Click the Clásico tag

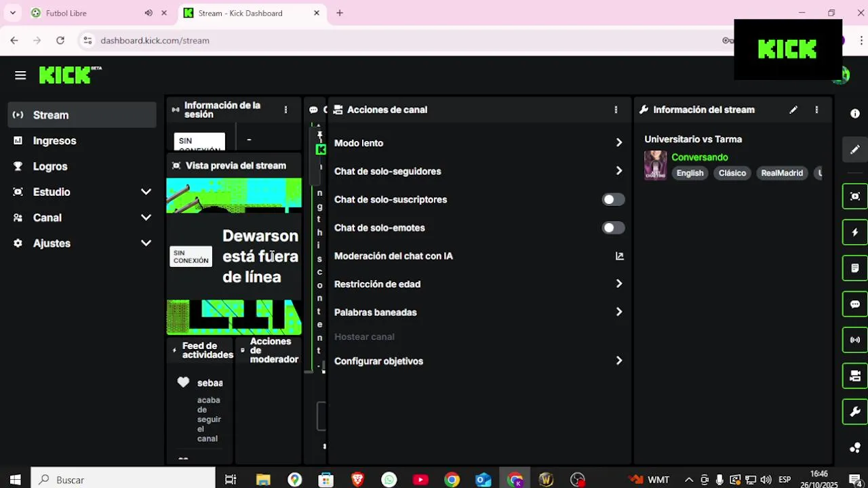click(732, 173)
